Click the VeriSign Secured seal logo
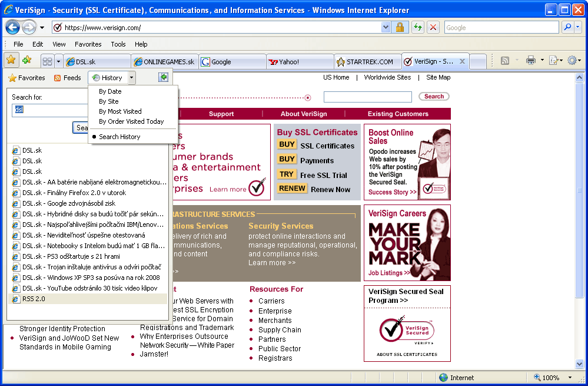Viewport: 588px width, 386px height. point(407,330)
